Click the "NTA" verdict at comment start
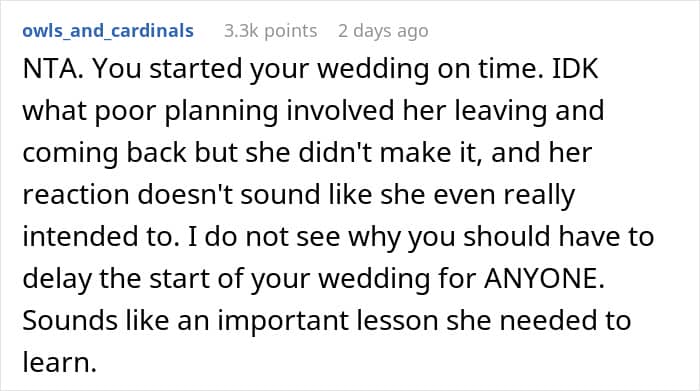Viewport: 700px width, 391px height. [x=50, y=69]
